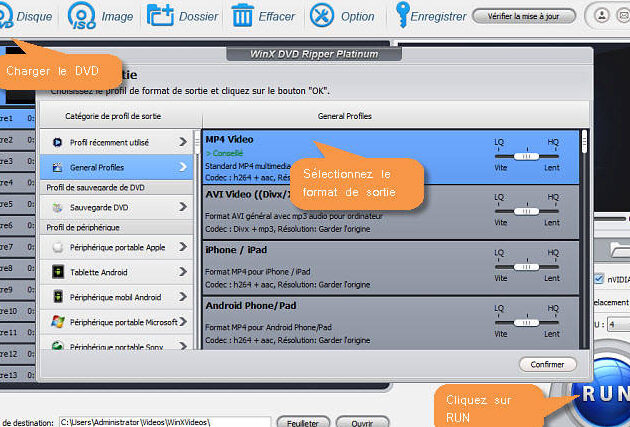
Task: Click the destination folder path field
Action: pos(165,422)
